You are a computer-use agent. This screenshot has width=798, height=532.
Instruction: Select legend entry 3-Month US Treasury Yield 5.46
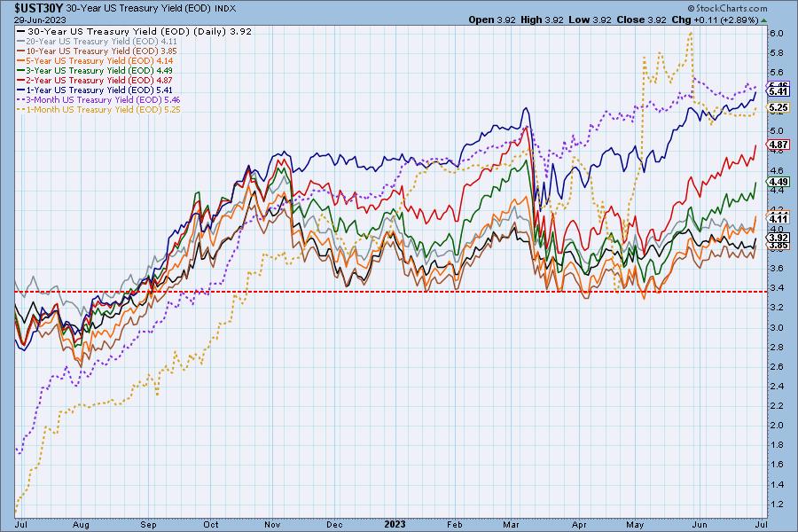click(98, 99)
